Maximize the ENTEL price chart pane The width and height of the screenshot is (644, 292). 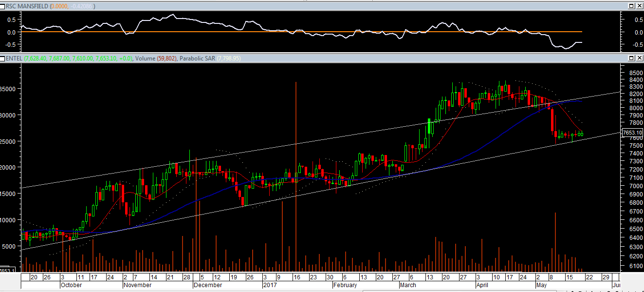coord(631,58)
